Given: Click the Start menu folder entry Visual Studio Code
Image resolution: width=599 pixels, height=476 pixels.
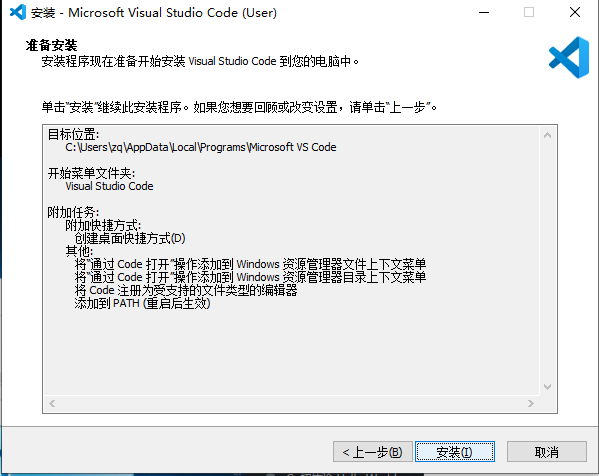Looking at the screenshot, I should (x=109, y=186).
